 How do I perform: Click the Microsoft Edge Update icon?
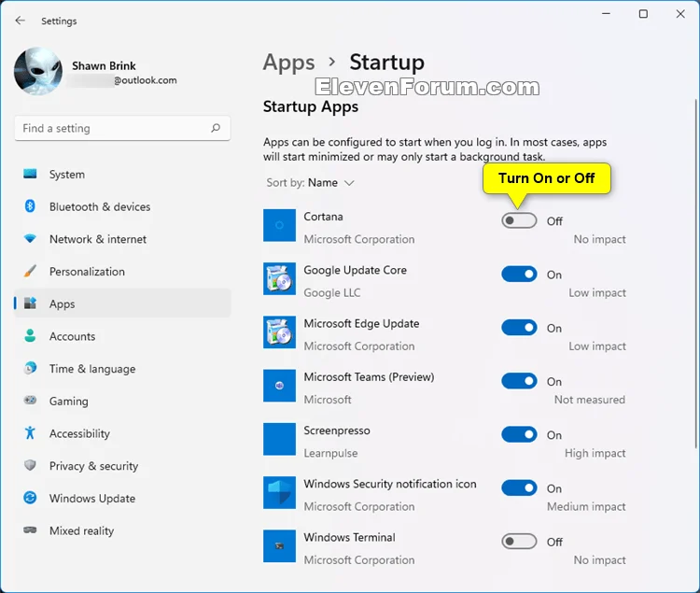[279, 332]
